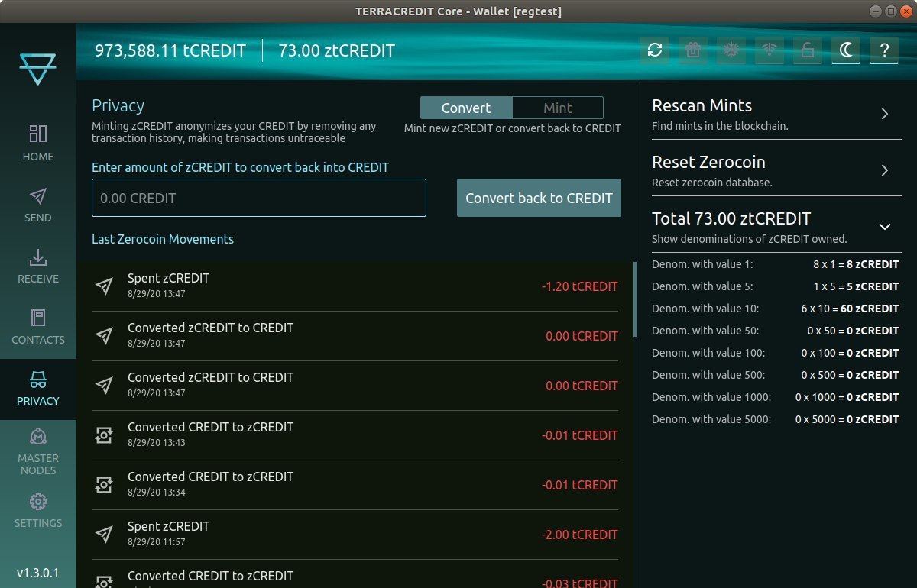917x588 pixels.
Task: Select Converted CREDIT to zCREDIT 13:34 entry
Action: 355,485
